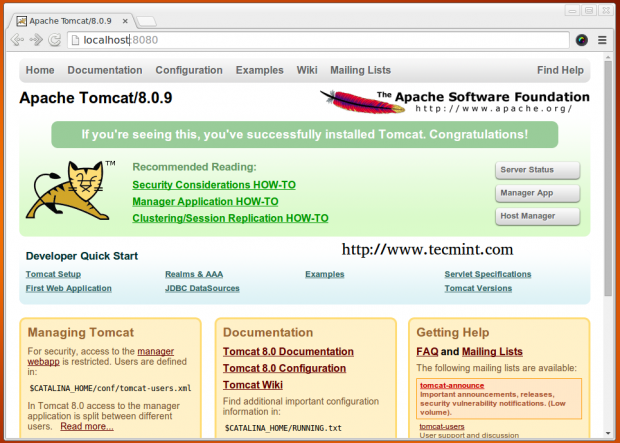Reload the page with the refresh icon
Viewport: 620px width, 443px height.
(x=55, y=40)
